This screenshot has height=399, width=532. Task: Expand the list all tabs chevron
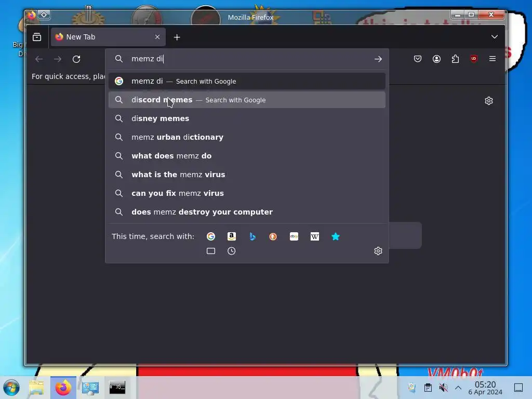pyautogui.click(x=495, y=37)
